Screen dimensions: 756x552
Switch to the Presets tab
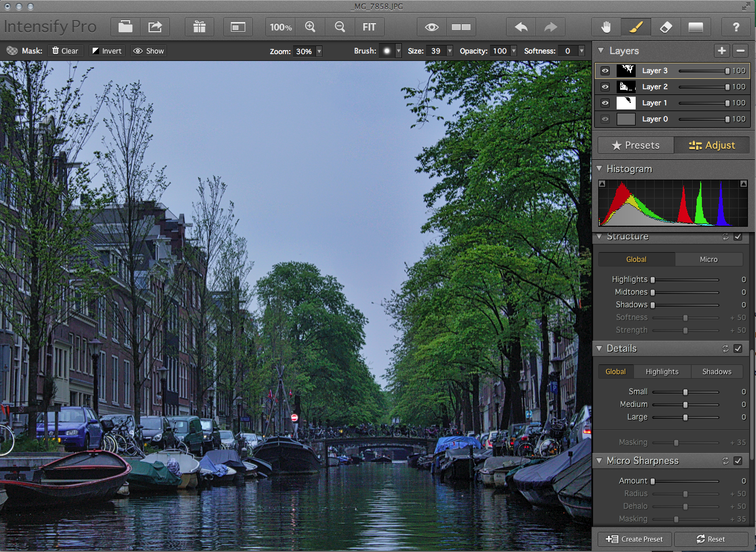pyautogui.click(x=635, y=145)
